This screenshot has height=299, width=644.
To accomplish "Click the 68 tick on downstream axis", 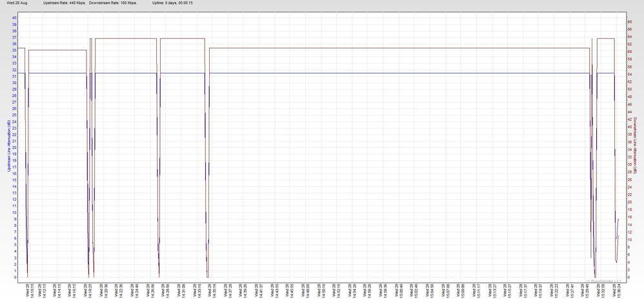I will point(629,21).
